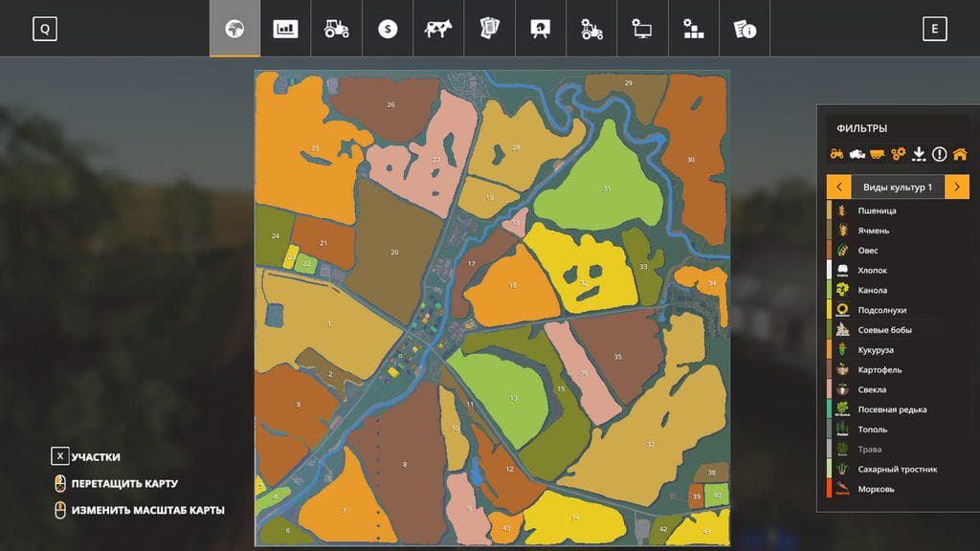
Task: Enable the greyed-out Трава crop filter
Action: (x=898, y=450)
